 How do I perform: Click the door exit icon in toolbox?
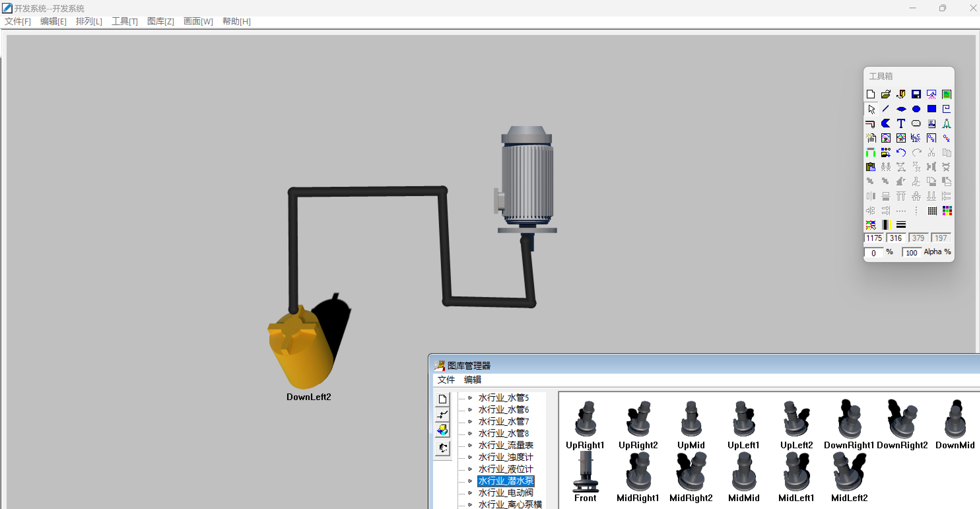point(901,94)
